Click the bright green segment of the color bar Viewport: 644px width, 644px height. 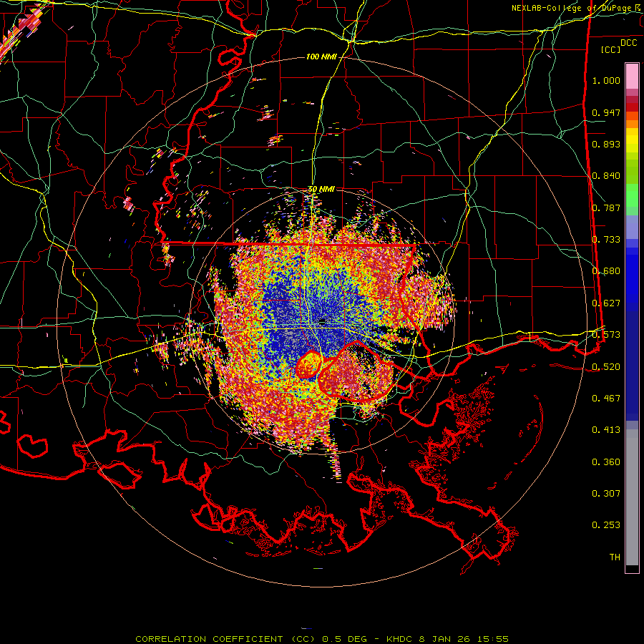(632, 195)
